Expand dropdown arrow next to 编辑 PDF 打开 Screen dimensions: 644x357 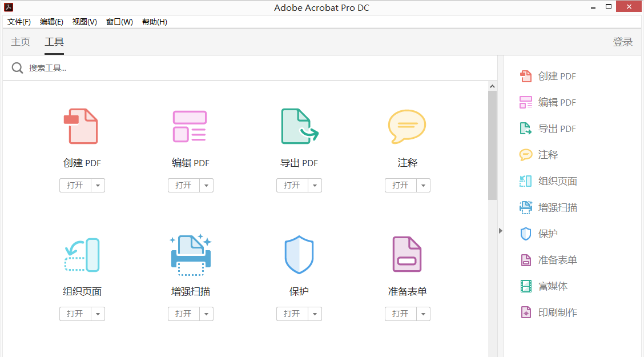coord(206,185)
